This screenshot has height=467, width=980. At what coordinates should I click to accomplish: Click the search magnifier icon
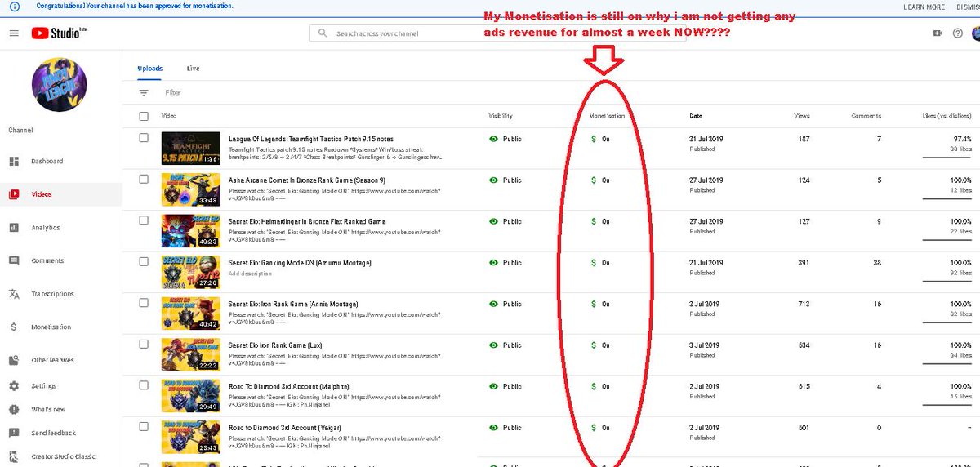(x=323, y=33)
